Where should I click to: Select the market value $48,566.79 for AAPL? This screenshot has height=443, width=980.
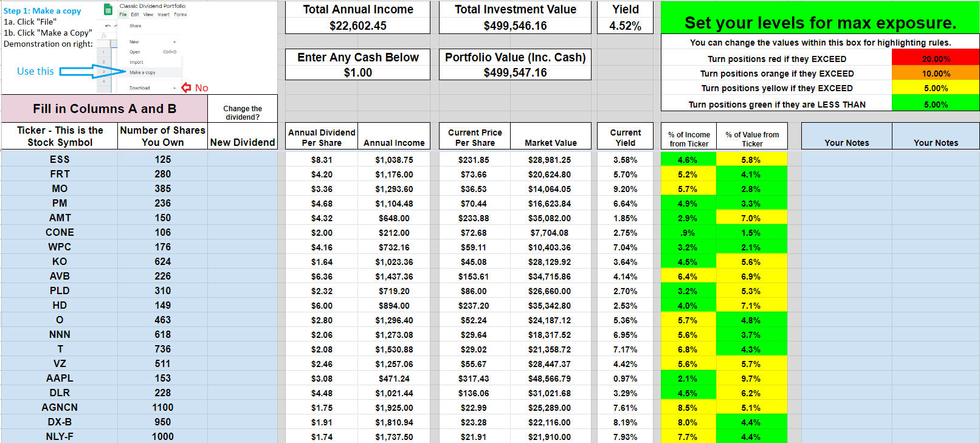pyautogui.click(x=551, y=379)
